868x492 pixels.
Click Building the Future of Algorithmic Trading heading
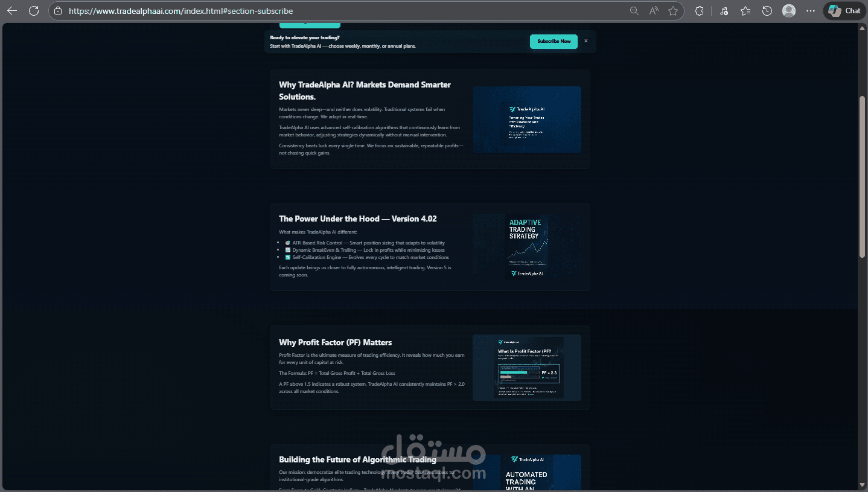[357, 459]
